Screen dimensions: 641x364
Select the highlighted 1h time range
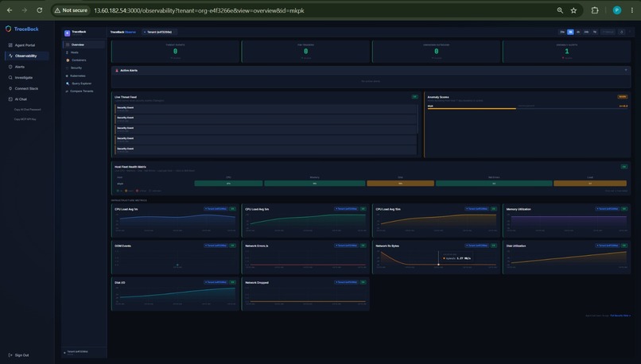(570, 32)
